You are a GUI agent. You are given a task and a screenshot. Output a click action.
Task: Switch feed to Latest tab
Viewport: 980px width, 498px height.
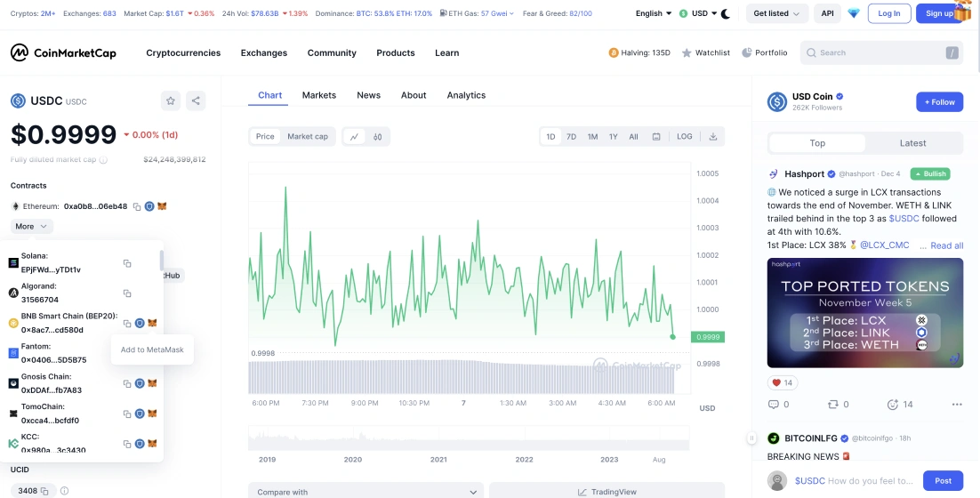[912, 143]
